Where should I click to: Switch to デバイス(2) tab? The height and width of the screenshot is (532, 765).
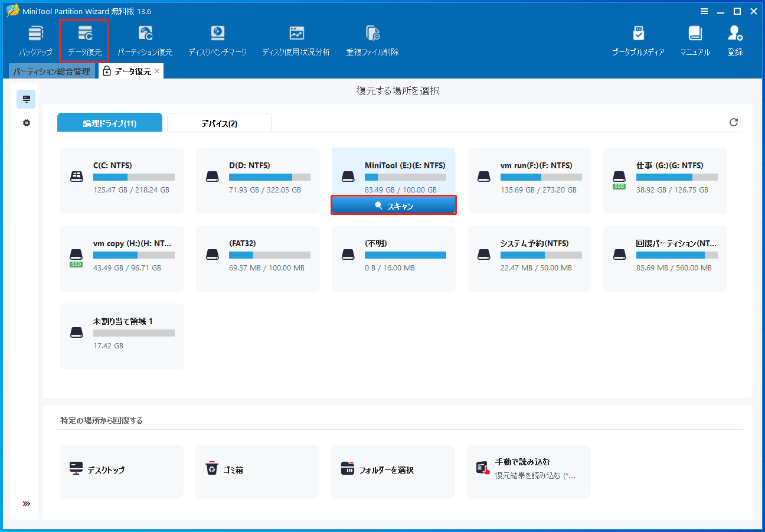(220, 123)
